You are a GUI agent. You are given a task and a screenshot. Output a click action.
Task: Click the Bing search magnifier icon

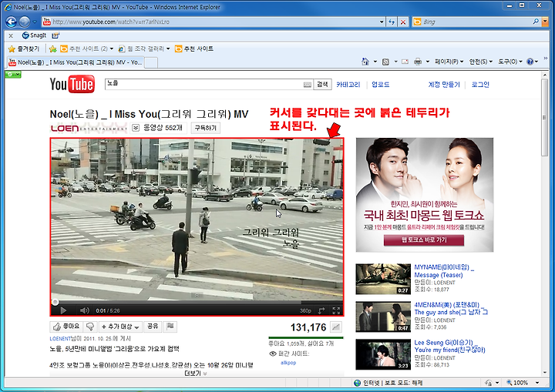536,22
